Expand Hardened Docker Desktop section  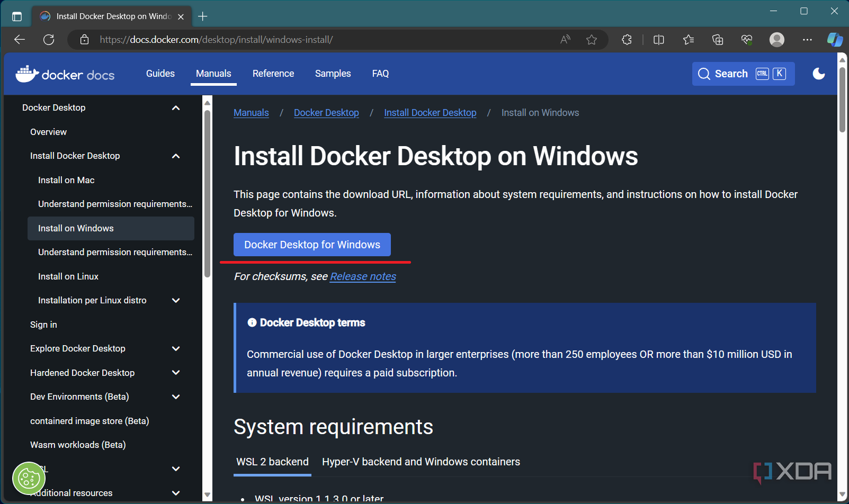tap(176, 373)
